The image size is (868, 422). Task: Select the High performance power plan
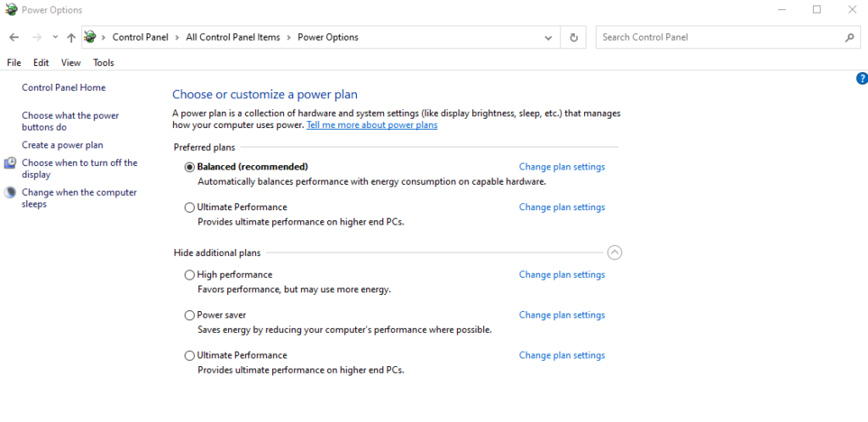pos(189,275)
